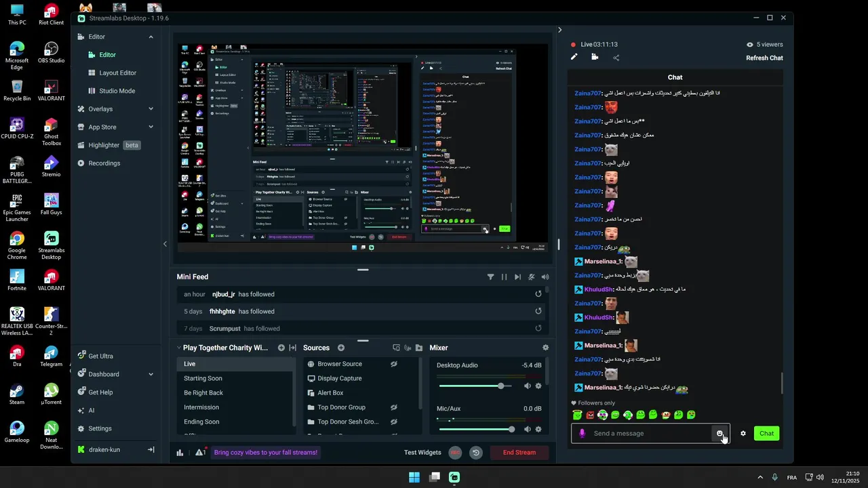Show the hidden Browser Source
The height and width of the screenshot is (488, 868).
click(x=393, y=364)
